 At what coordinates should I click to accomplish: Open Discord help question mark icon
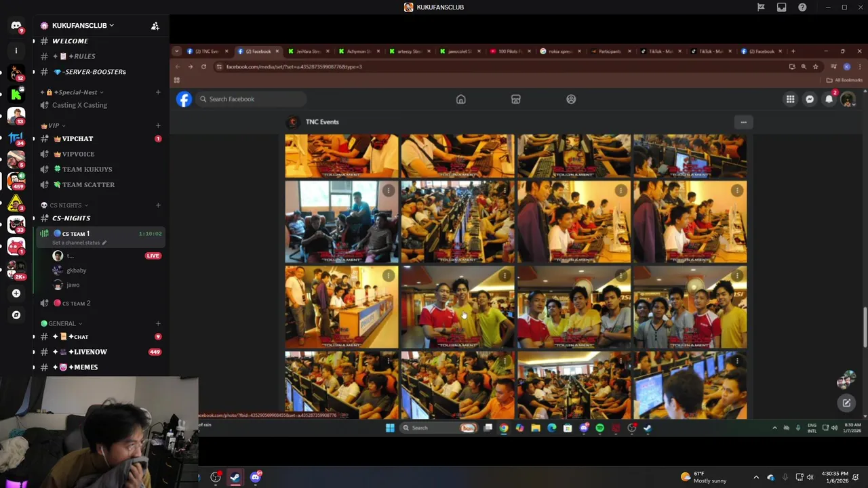point(803,7)
